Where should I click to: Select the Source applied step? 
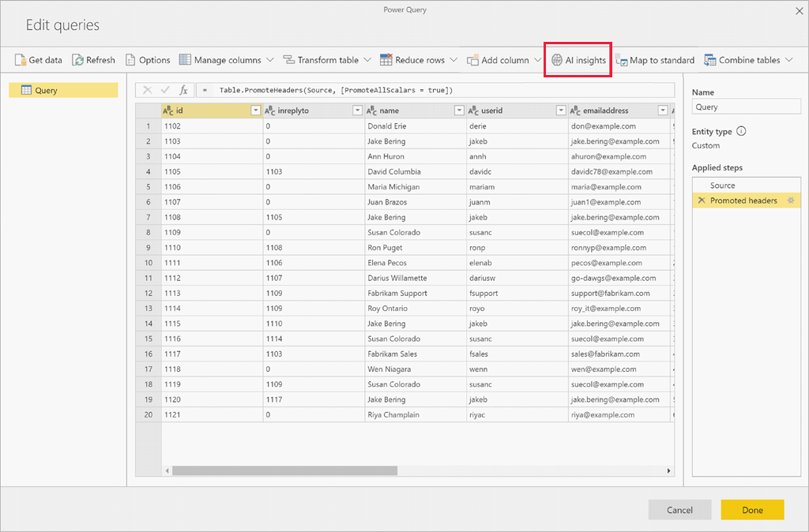[x=747, y=185]
